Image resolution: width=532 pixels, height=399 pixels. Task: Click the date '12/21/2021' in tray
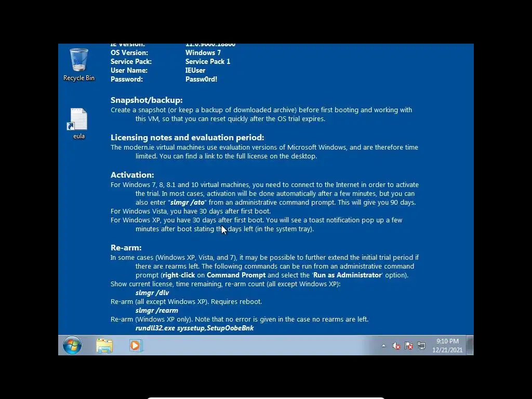tap(447, 350)
